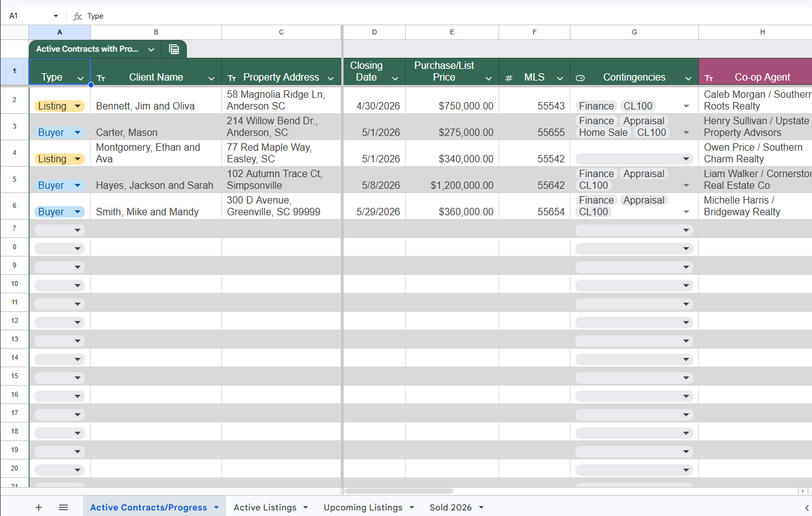Open the all sheets list icon
Viewport: 812px width, 516px height.
click(63, 507)
